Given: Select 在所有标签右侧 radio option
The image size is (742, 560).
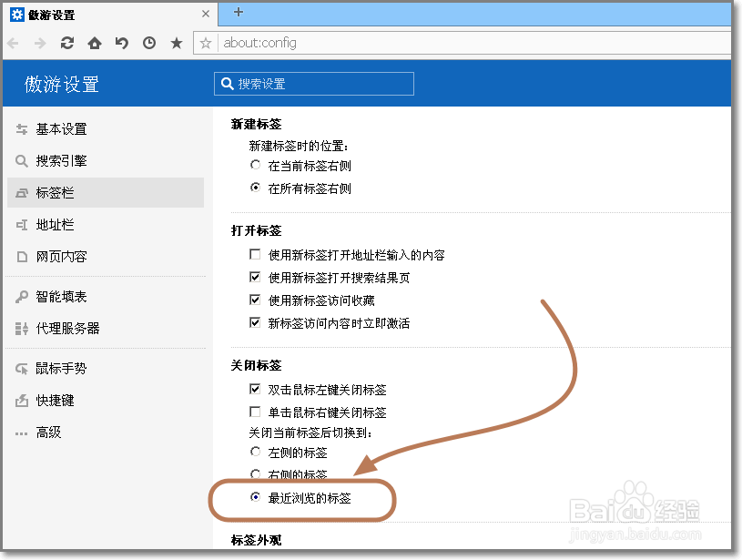Looking at the screenshot, I should [x=256, y=188].
